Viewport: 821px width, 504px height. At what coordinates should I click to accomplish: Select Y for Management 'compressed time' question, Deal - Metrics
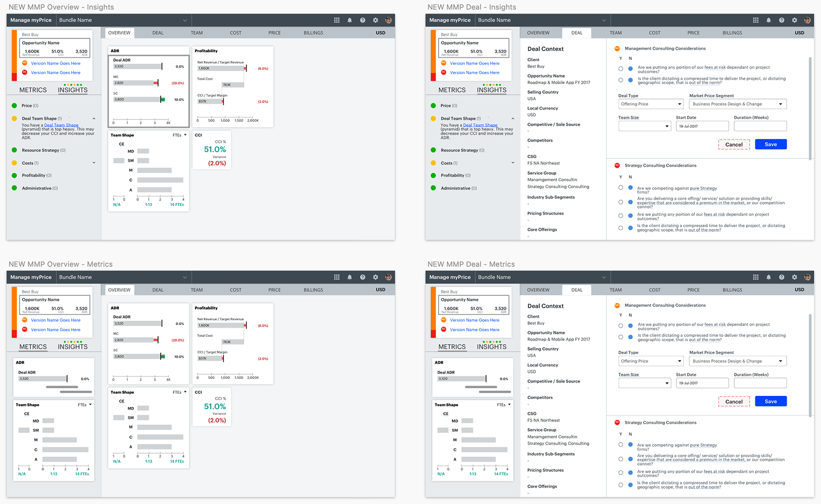pos(621,337)
